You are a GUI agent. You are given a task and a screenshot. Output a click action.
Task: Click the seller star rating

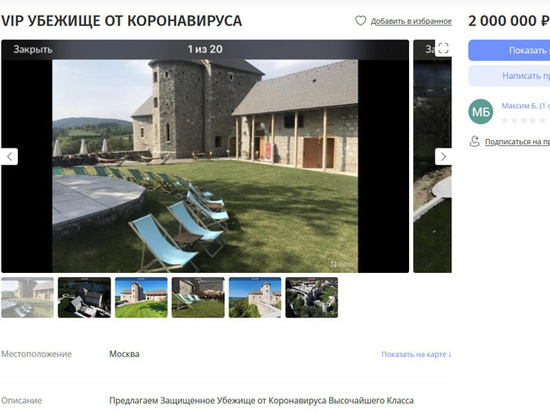[524, 120]
